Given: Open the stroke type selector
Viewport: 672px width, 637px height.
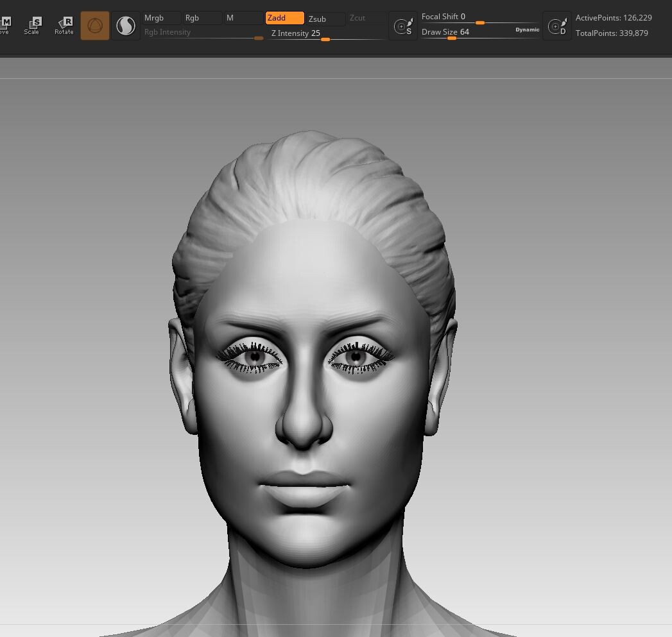Looking at the screenshot, I should point(126,26).
